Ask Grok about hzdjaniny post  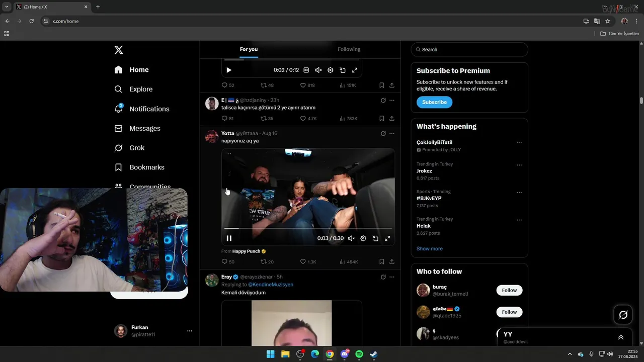383,101
